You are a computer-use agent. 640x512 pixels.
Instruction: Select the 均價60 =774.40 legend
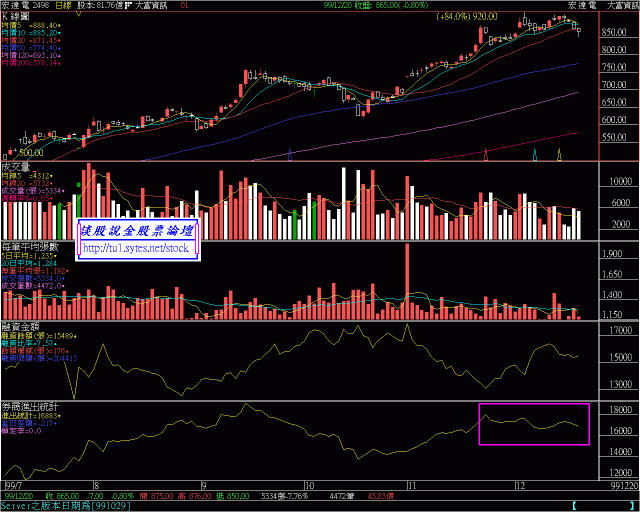click(31, 48)
